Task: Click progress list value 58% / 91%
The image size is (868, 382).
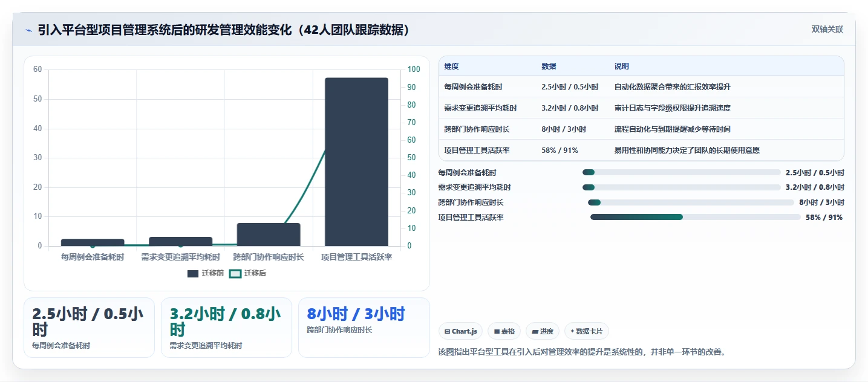Action: coord(824,218)
